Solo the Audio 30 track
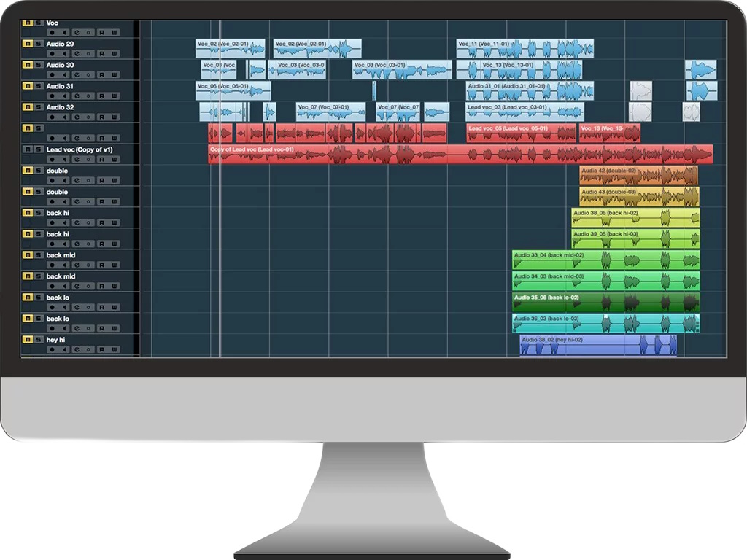The width and height of the screenshot is (747, 560). coord(38,66)
